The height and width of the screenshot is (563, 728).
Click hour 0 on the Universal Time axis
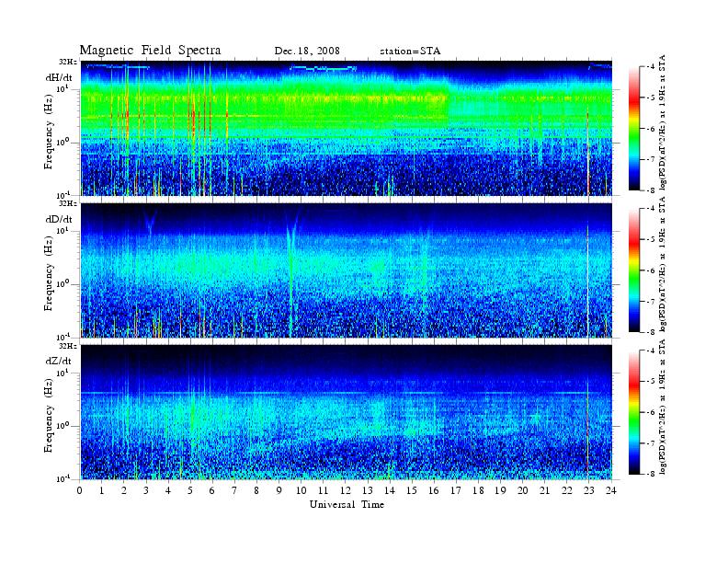point(80,490)
